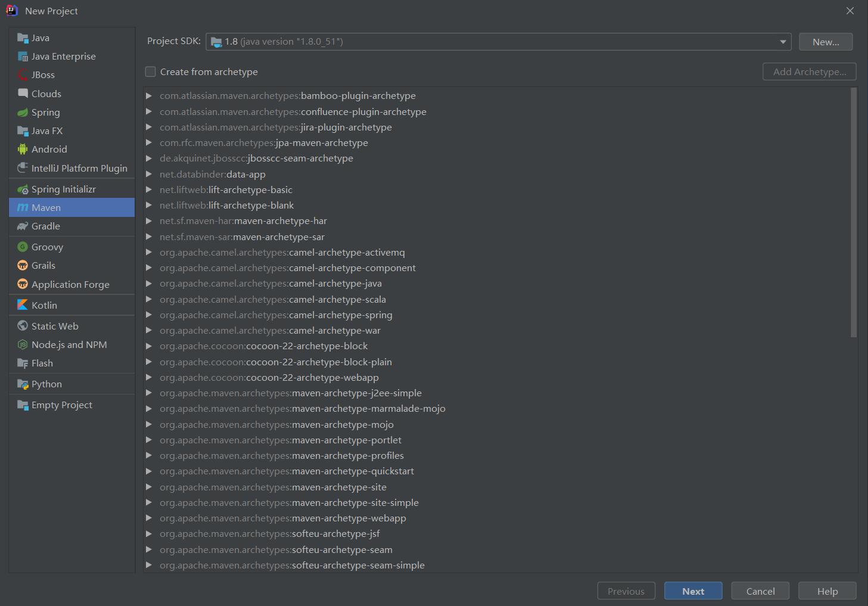Viewport: 868px width, 606px height.
Task: Expand cocoon-22-archetype-block node
Action: pos(149,346)
